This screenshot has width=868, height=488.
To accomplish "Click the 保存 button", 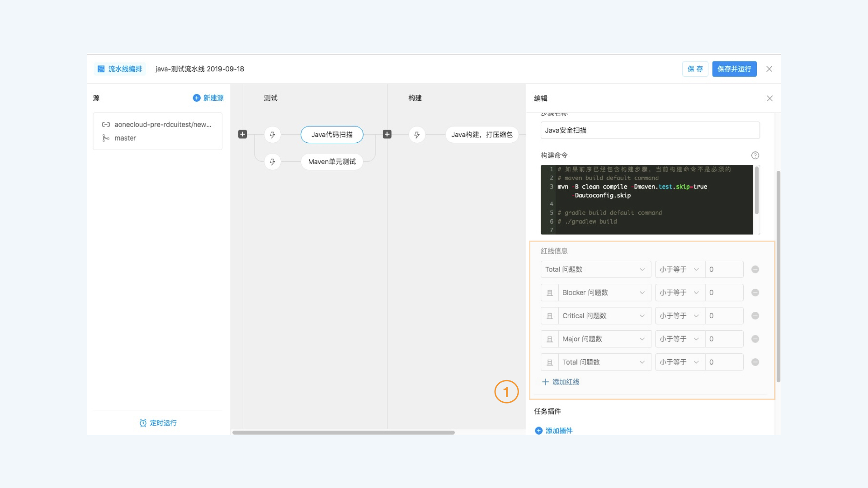I will [x=695, y=69].
